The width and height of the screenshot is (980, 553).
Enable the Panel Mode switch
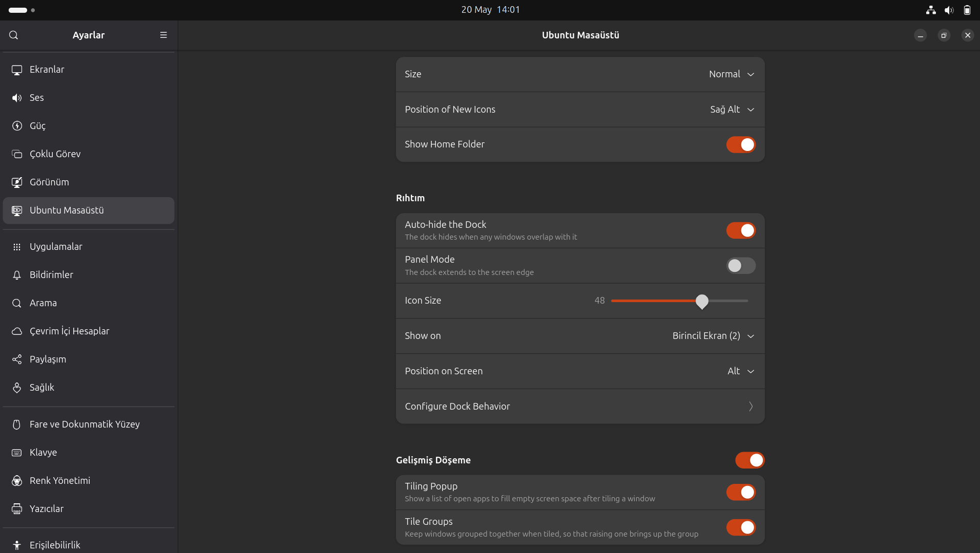click(740, 266)
